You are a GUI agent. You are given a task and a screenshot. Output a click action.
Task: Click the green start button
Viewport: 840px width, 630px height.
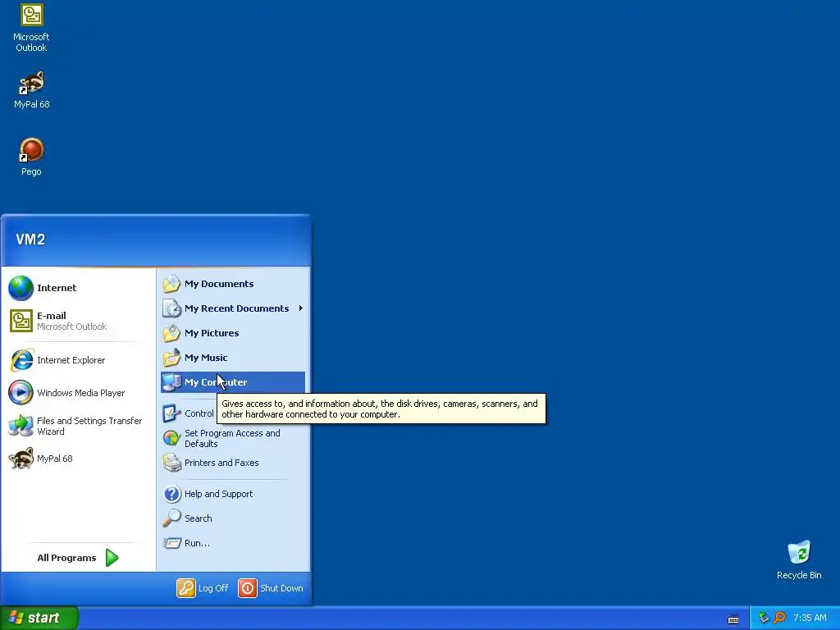click(39, 618)
